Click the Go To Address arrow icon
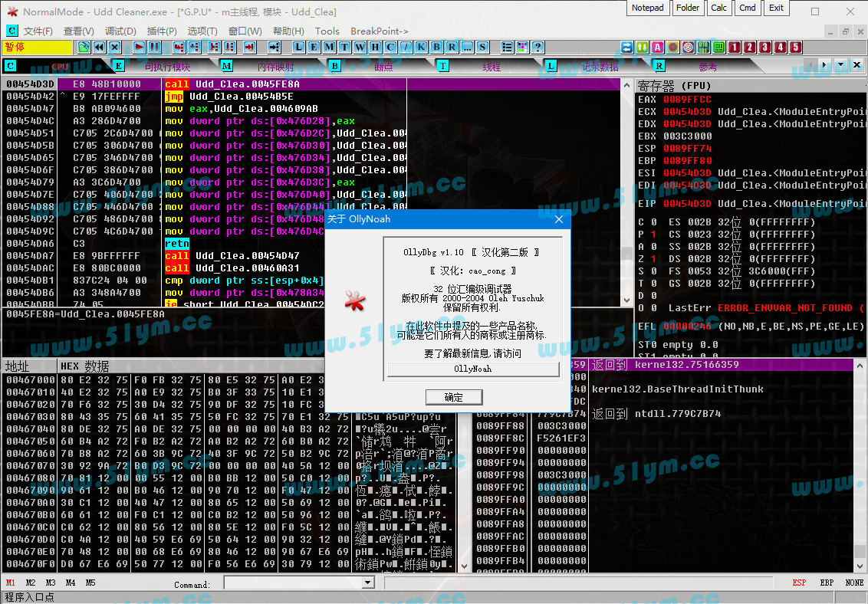 click(x=274, y=47)
